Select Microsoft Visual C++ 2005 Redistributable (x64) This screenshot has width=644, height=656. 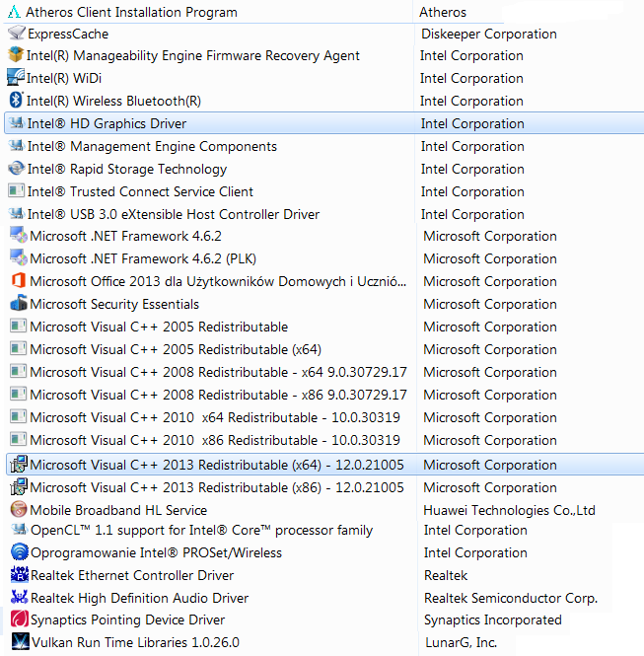pos(176,349)
